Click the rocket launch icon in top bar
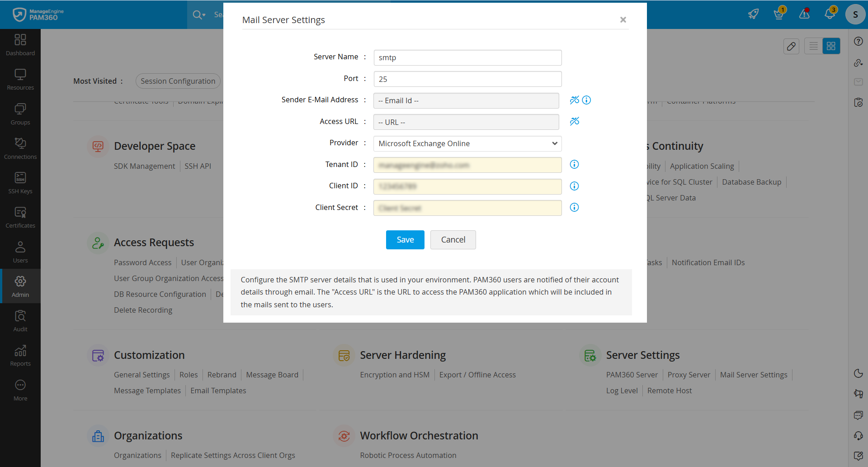This screenshot has height=467, width=868. click(x=753, y=14)
